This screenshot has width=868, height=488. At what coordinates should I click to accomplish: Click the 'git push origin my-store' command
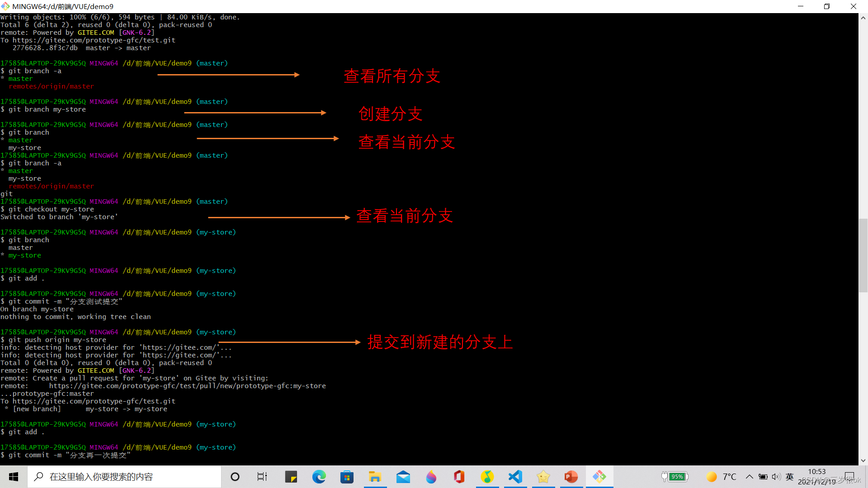pyautogui.click(x=53, y=340)
